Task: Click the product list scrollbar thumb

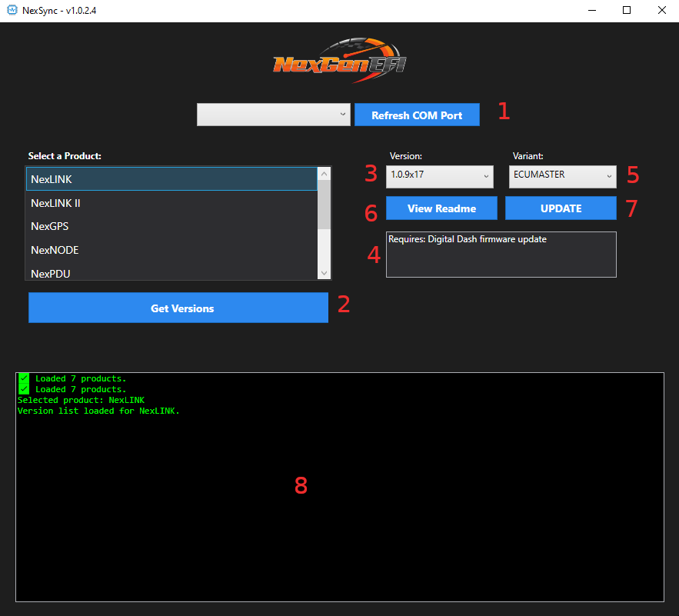Action: click(324, 205)
